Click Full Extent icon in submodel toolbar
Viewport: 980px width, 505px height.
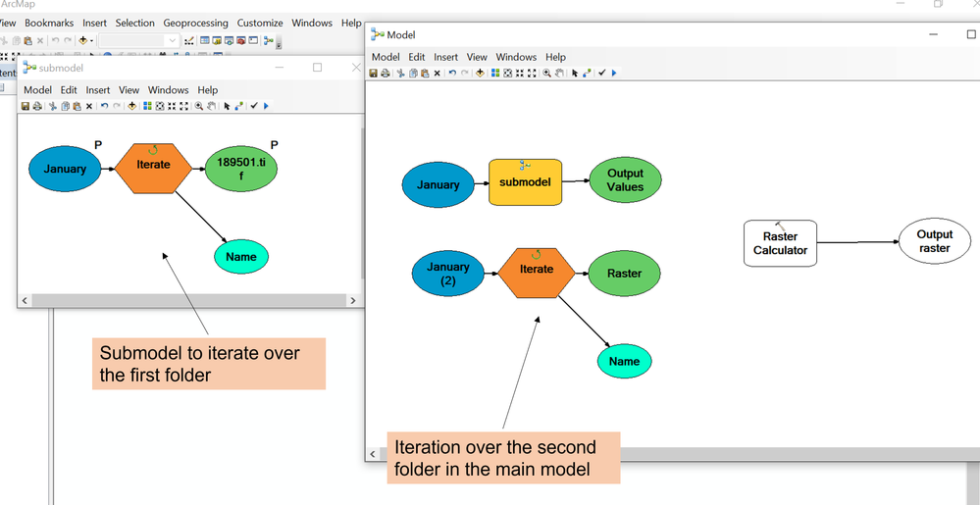point(159,106)
